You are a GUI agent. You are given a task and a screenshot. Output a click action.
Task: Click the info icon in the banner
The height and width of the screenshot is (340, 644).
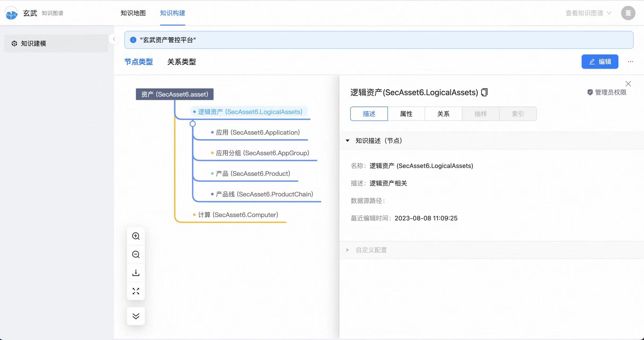click(x=133, y=40)
